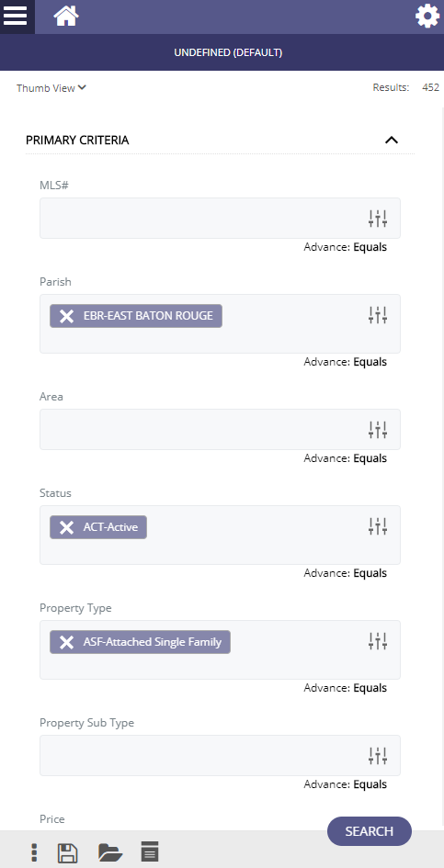Open MLS# advanced filter sliders icon
Screen dimensions: 444x868
coord(378,219)
